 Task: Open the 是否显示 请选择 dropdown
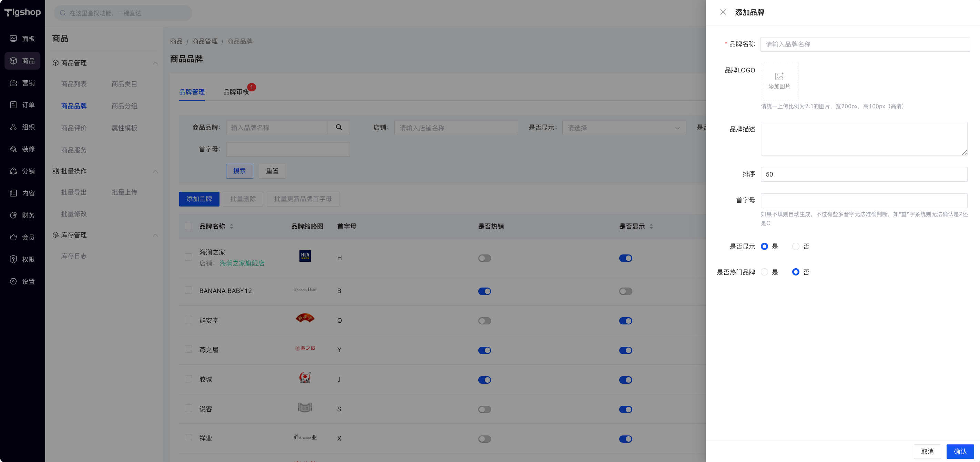624,128
